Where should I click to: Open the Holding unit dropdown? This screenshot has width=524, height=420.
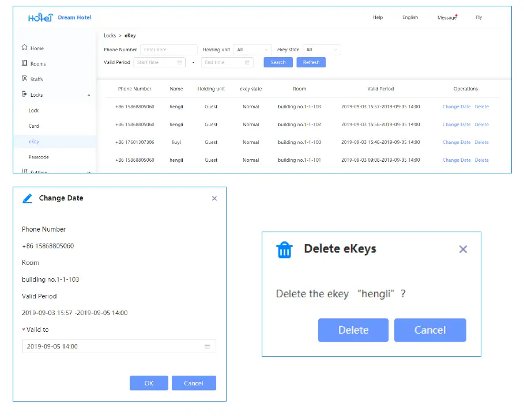(x=252, y=50)
